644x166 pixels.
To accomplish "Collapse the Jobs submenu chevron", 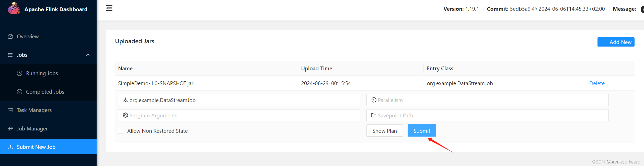I will 88,55.
